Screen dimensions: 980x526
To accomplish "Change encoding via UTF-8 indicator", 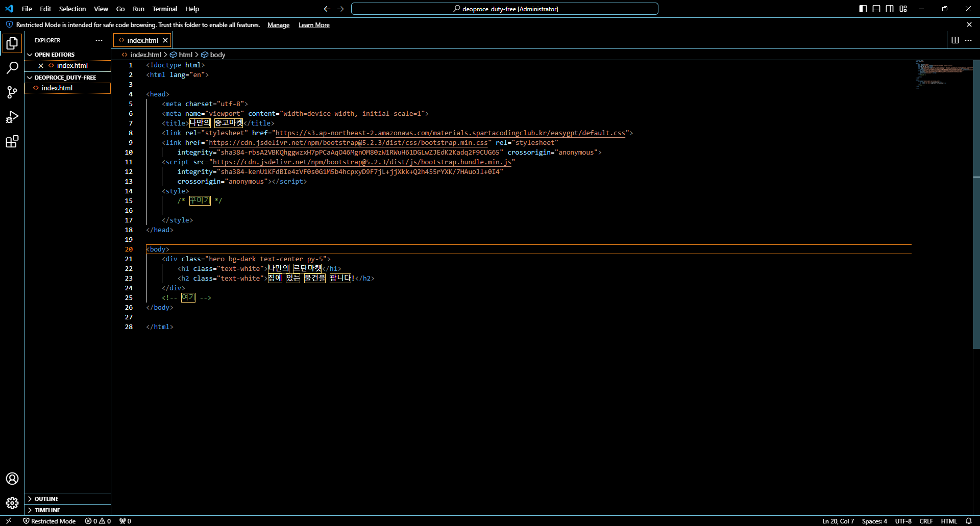I will click(903, 521).
